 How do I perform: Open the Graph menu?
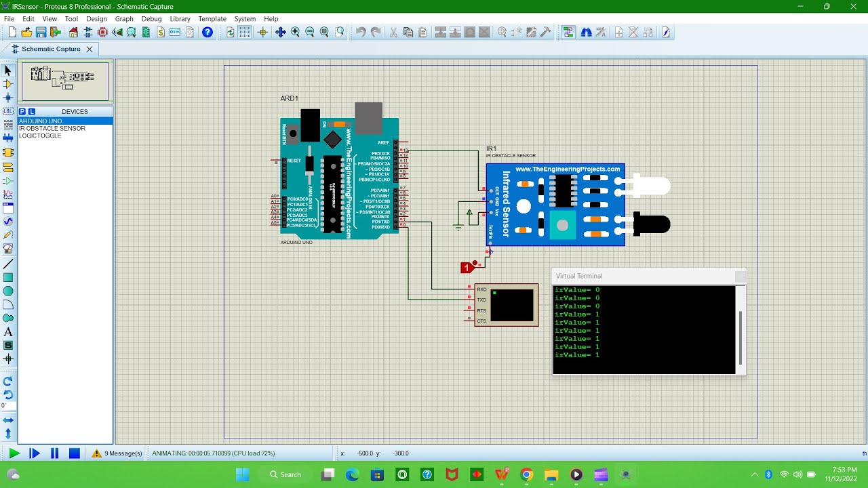tap(124, 19)
